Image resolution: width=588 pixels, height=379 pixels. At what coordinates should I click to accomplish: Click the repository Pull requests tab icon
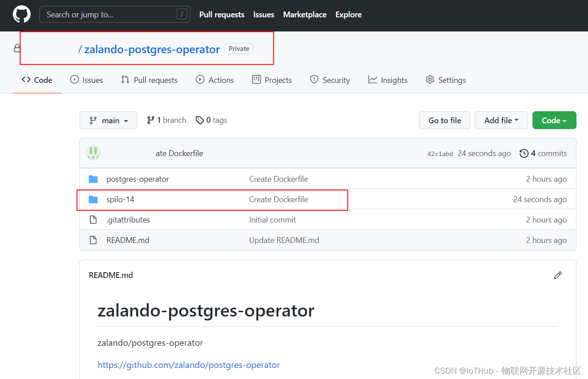tap(125, 79)
